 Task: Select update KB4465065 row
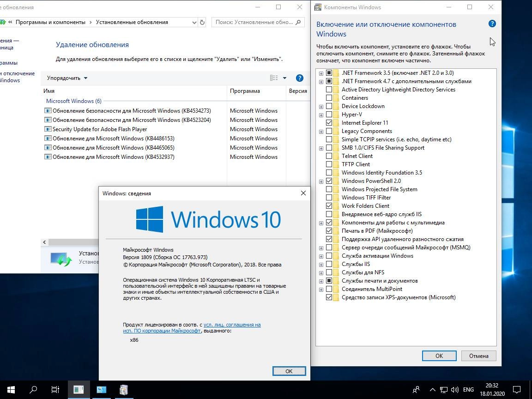coord(109,148)
